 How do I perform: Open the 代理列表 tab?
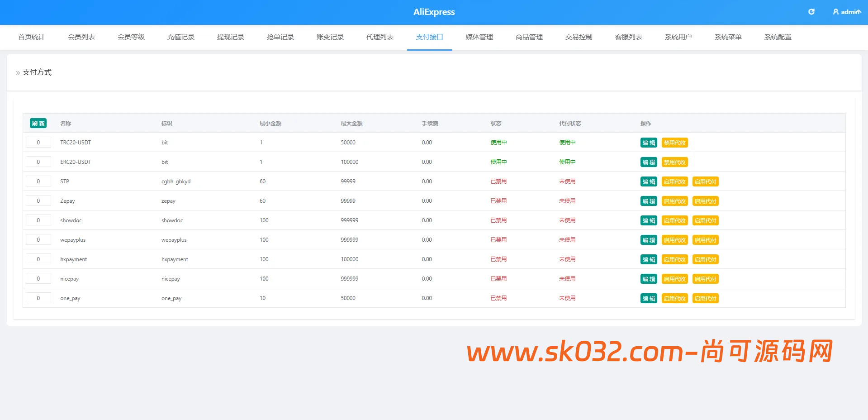[380, 37]
